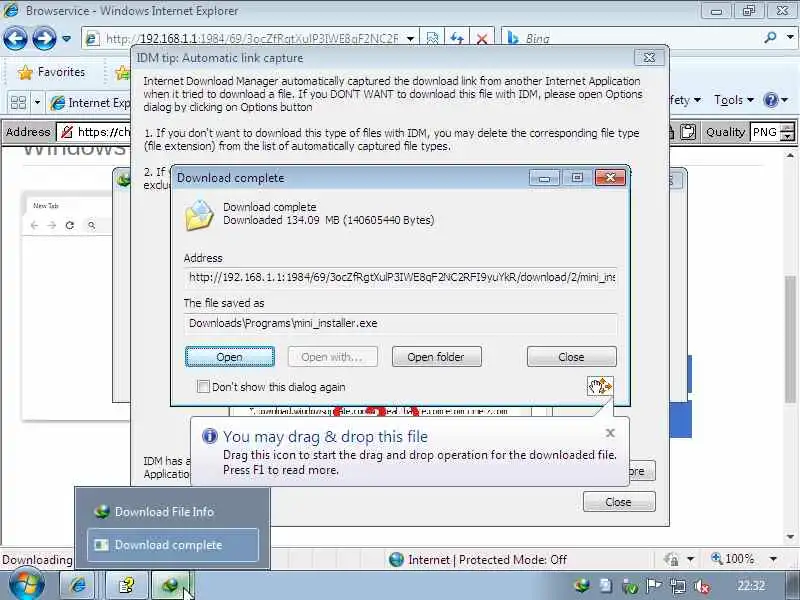Click the network tray icon
This screenshot has width=800, height=600.
tap(678, 586)
